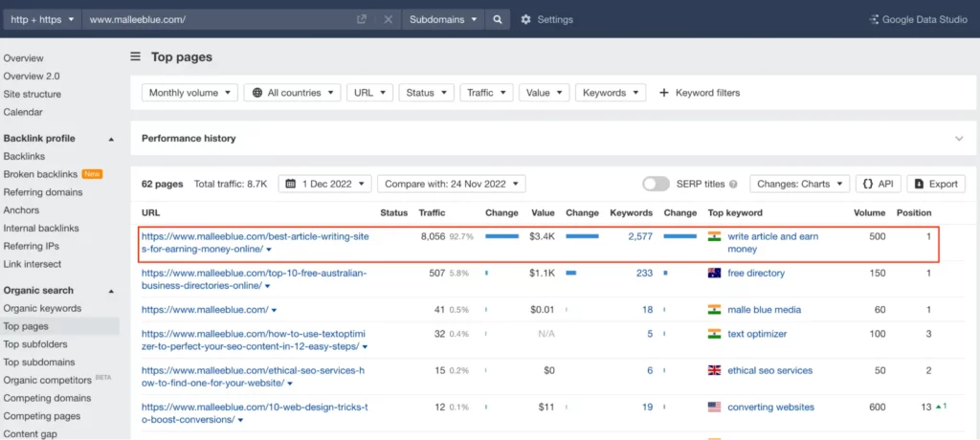This screenshot has width=980, height=440.
Task: Click India flag next to malle blue media
Action: click(x=714, y=309)
